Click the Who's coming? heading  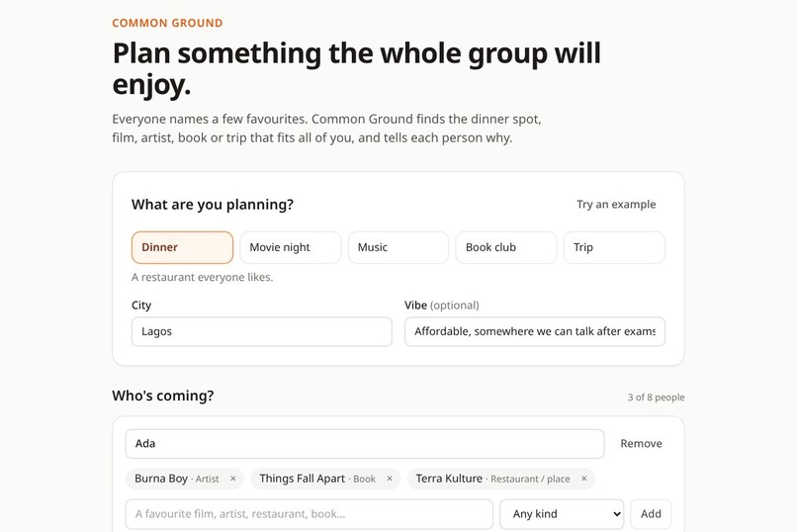[162, 396]
